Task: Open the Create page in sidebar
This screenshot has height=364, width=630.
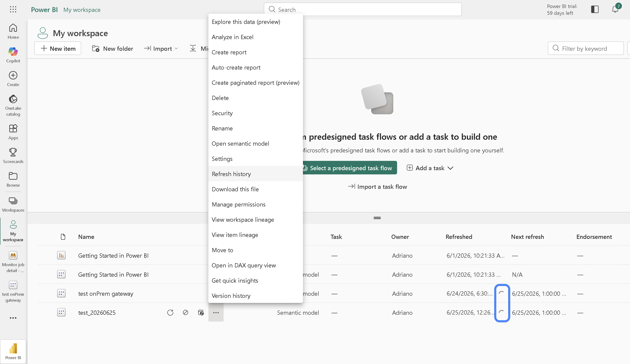Action: coord(13,79)
